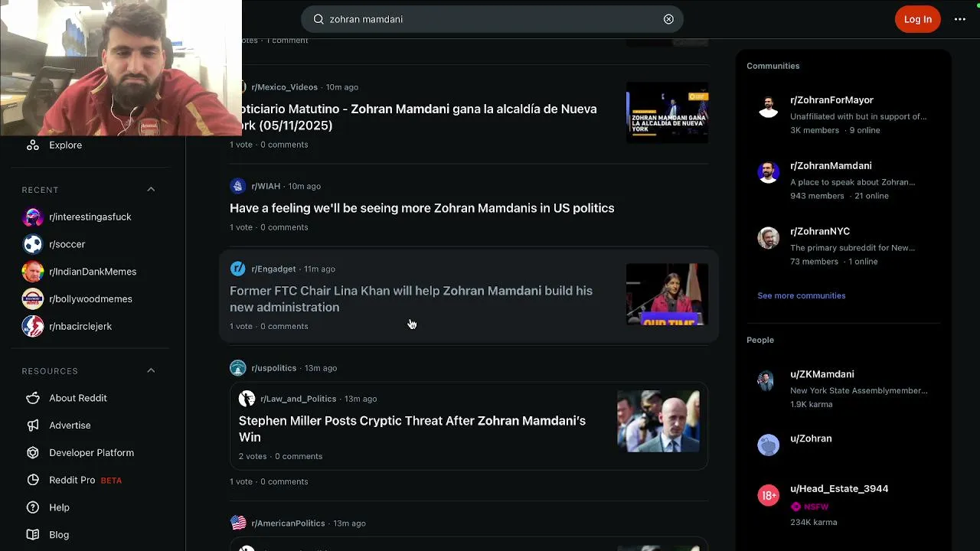The width and height of the screenshot is (980, 551).
Task: Click the Explore sidebar icon
Action: [33, 145]
